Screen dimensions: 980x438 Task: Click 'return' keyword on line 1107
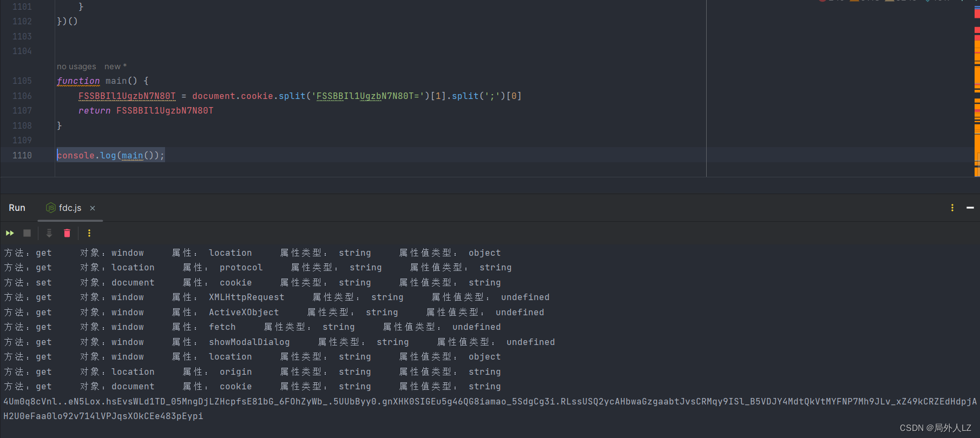[x=94, y=110]
